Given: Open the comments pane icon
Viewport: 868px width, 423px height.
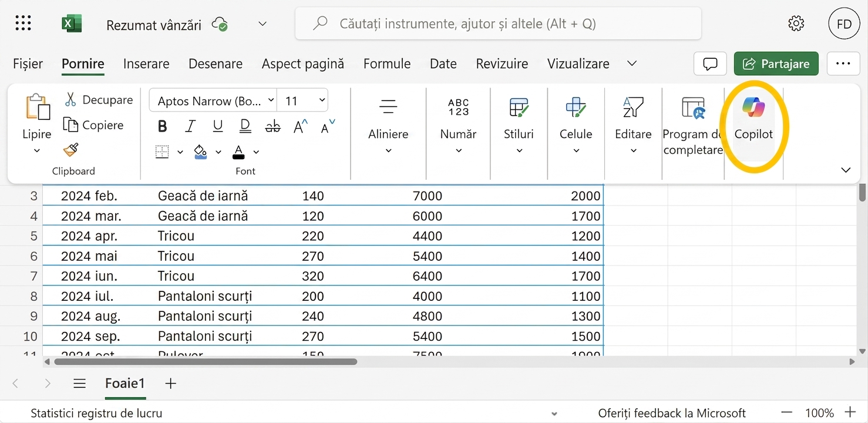Looking at the screenshot, I should (x=710, y=63).
